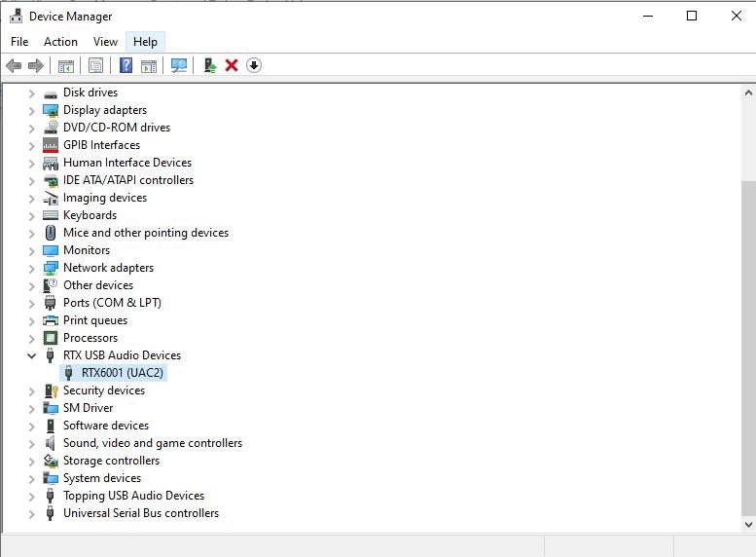Open the File menu
Image resolution: width=756 pixels, height=557 pixels.
click(19, 42)
